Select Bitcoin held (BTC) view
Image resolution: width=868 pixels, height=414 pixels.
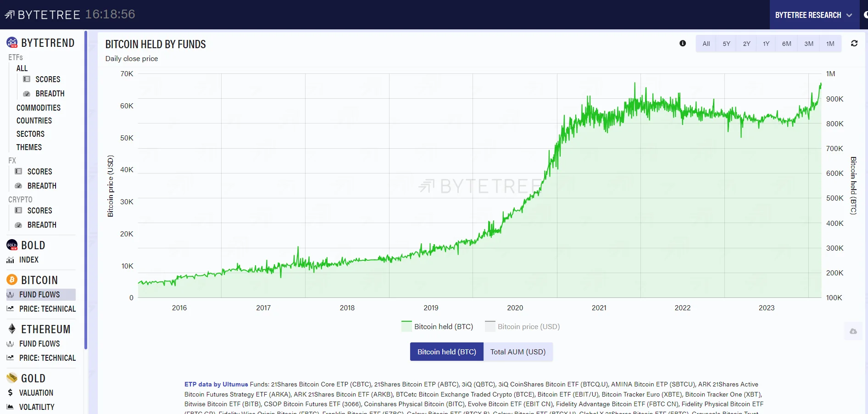click(x=447, y=352)
